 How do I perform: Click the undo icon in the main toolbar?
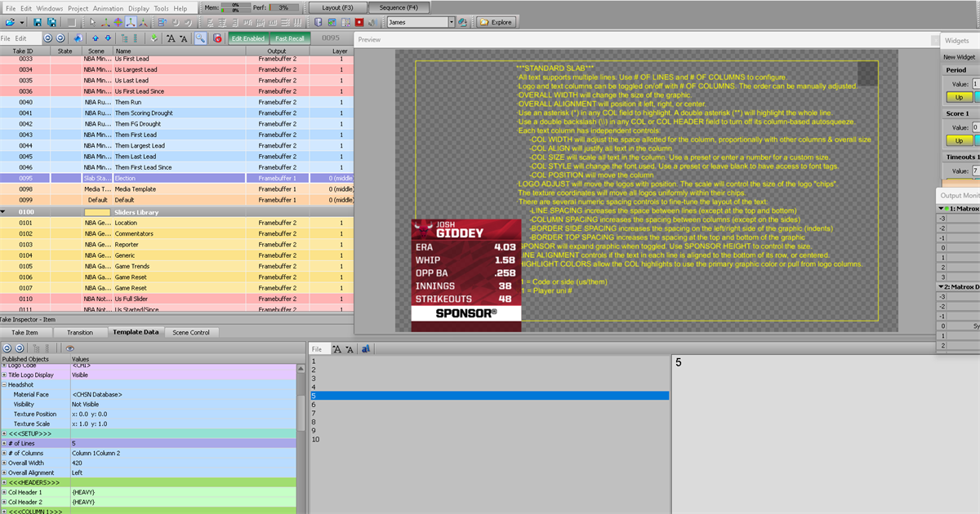coord(176,22)
